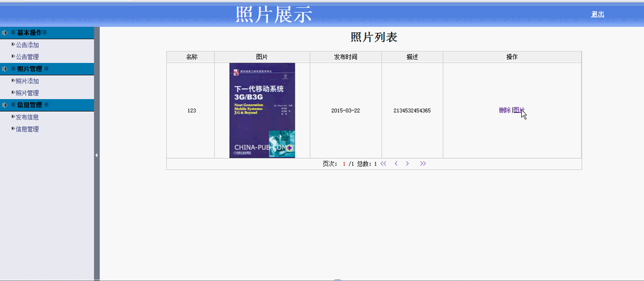Click the 描述 column header

pos(412,57)
